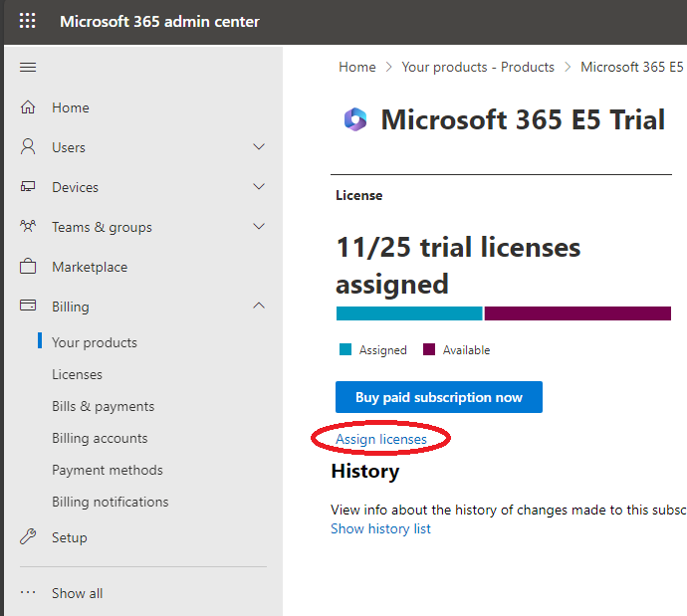The height and width of the screenshot is (616, 687).
Task: Open Bills & payments page
Action: coord(103,406)
